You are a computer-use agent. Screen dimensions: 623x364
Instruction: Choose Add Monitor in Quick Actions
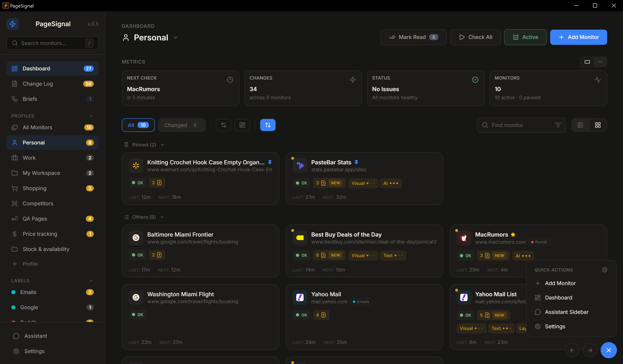click(x=571, y=283)
